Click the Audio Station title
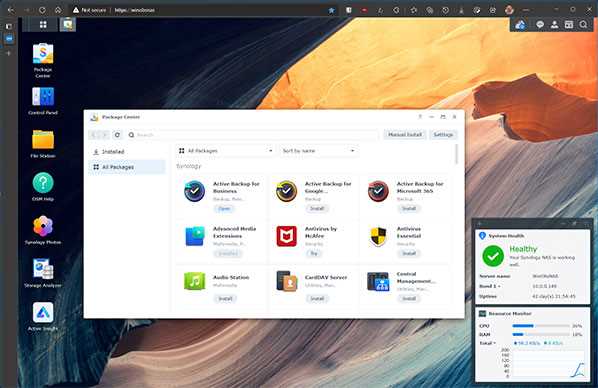 tap(231, 277)
